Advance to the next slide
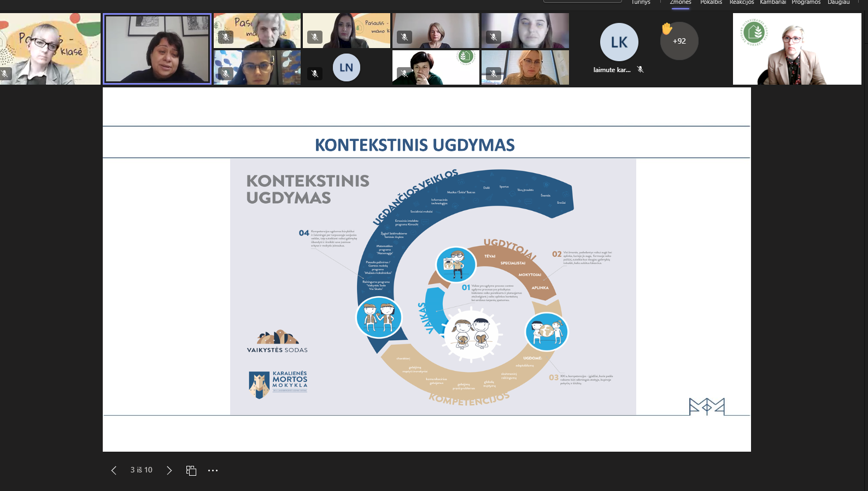868x491 pixels. coord(169,470)
